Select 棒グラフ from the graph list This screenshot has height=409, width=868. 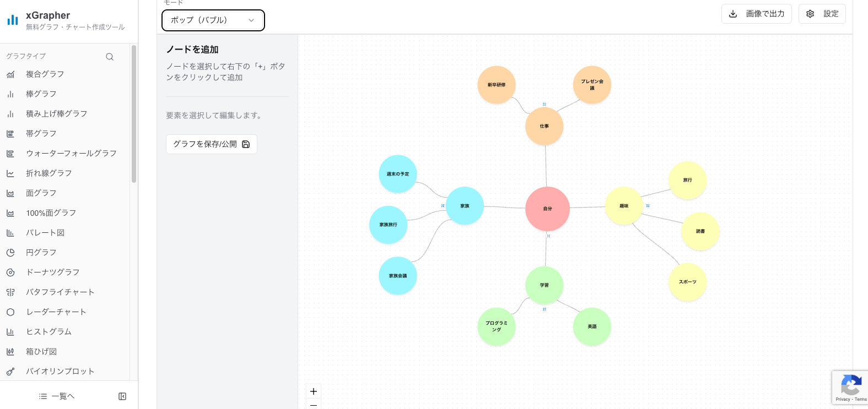[41, 94]
